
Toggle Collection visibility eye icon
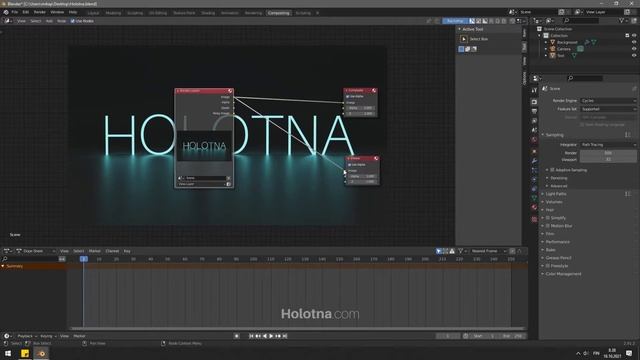pos(634,36)
